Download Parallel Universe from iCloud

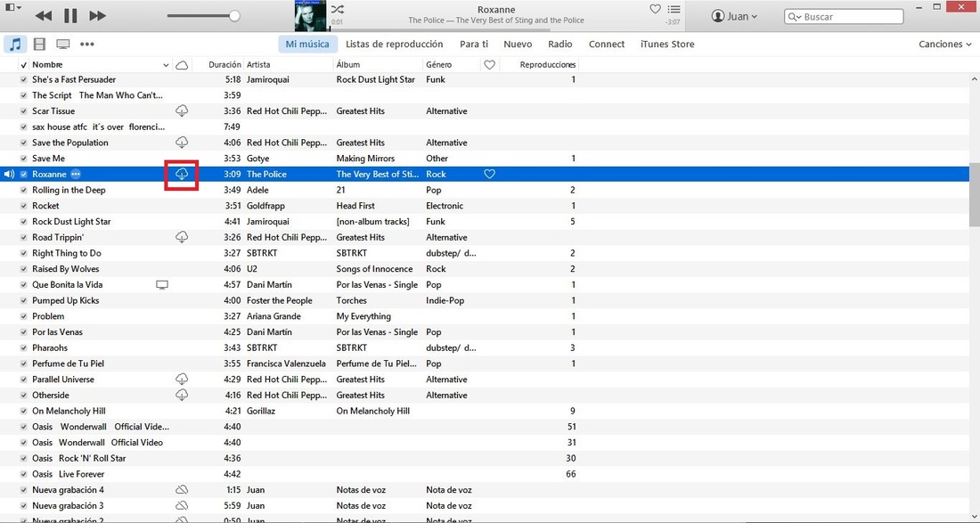point(182,379)
